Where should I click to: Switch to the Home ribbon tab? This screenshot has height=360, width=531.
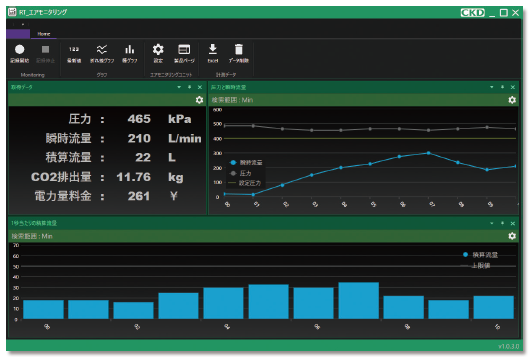pos(44,34)
